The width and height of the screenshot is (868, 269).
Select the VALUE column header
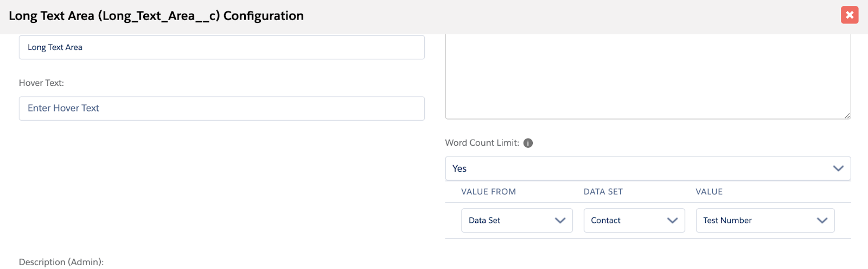709,192
